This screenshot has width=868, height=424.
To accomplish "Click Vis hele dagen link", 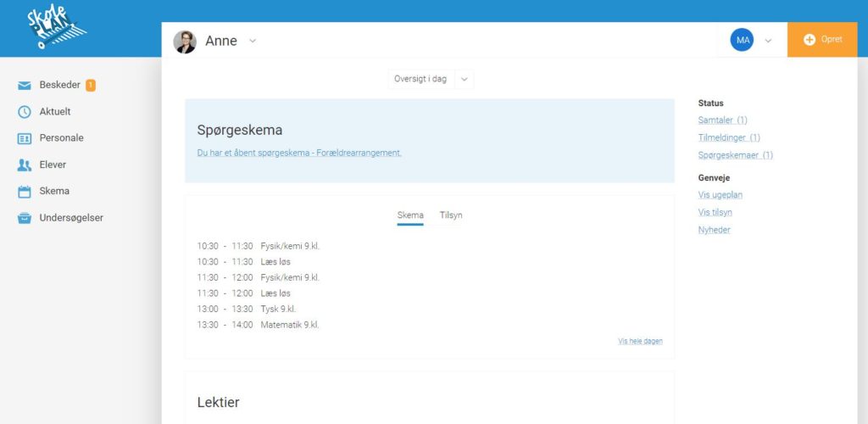I will 641,341.
